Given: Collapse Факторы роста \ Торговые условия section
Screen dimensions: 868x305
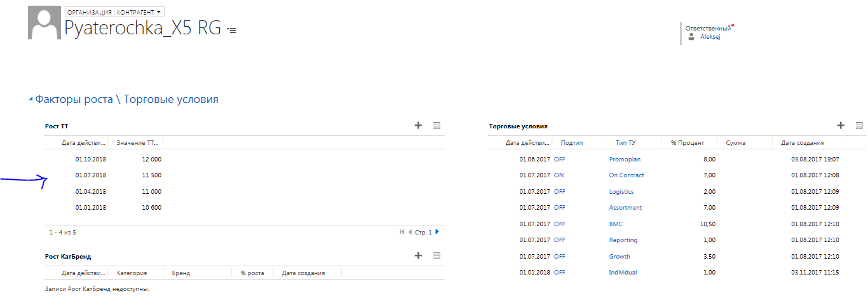Looking at the screenshot, I should click(31, 100).
